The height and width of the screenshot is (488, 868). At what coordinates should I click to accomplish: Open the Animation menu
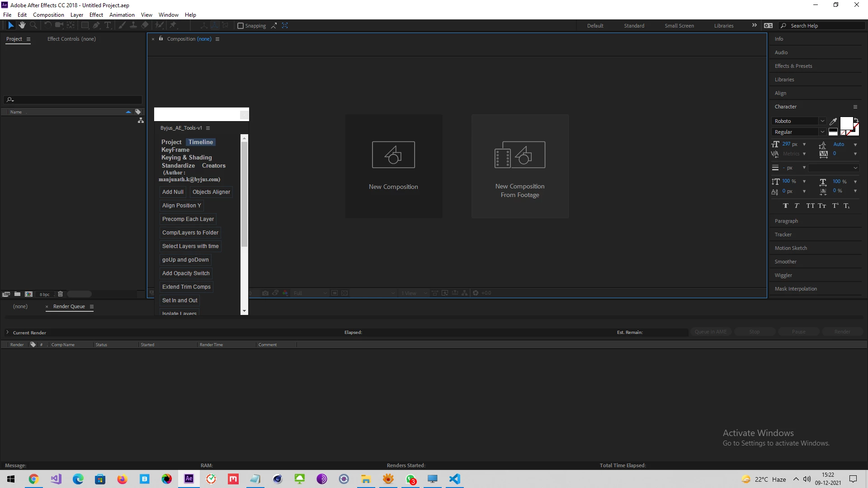[x=122, y=14]
